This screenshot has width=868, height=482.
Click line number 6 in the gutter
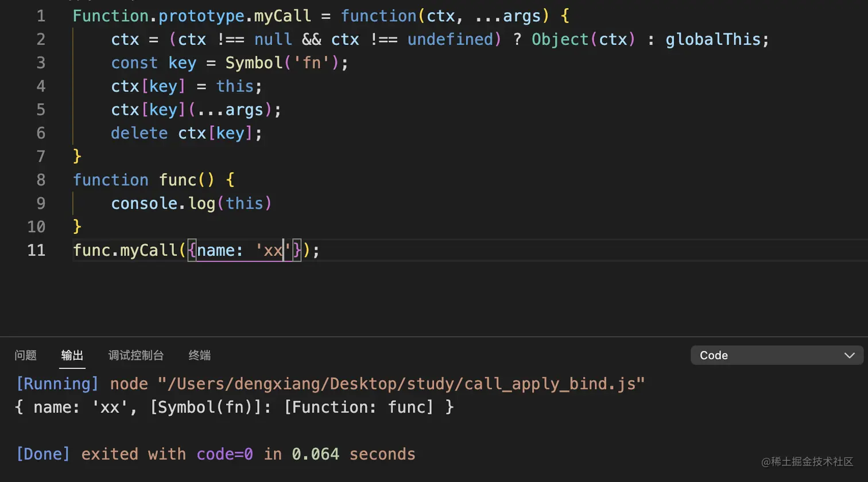pos(41,133)
